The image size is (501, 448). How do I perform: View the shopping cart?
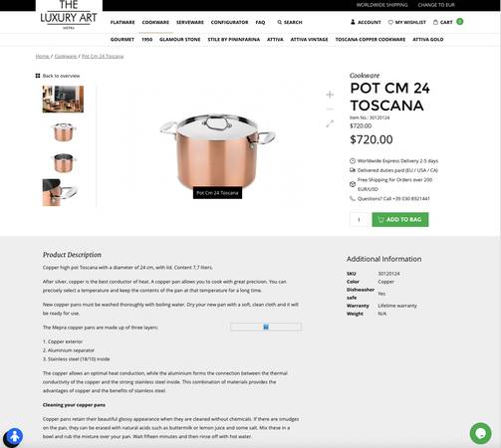448,22
